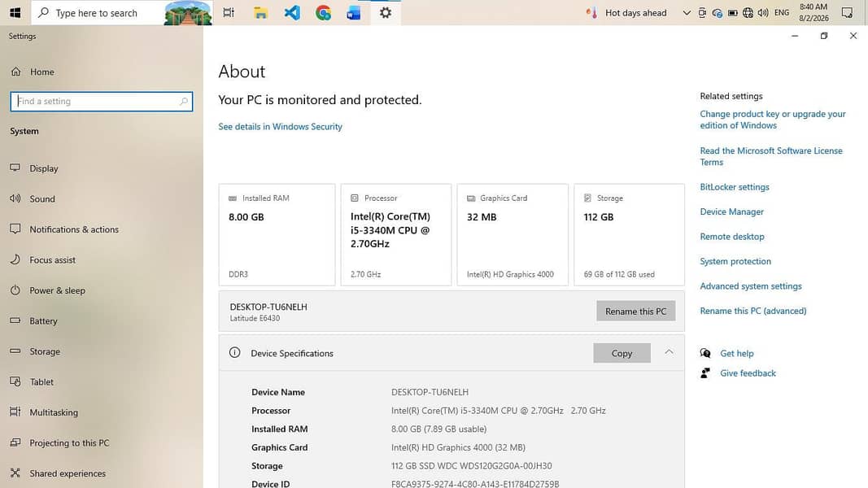Select the Graphics Card 32 MB card
Image resolution: width=868 pixels, height=488 pixels.
(x=513, y=234)
